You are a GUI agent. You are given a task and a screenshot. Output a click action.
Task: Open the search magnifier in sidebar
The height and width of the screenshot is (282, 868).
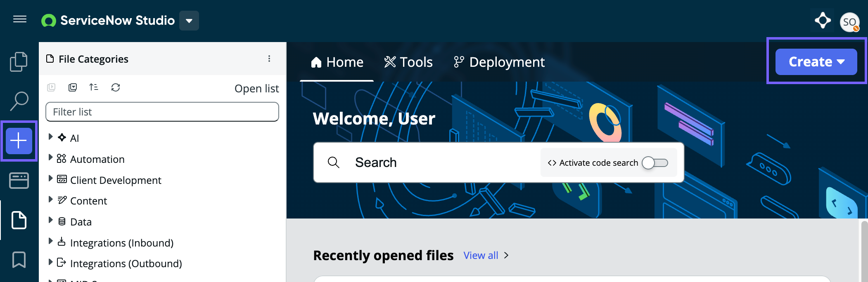(x=19, y=101)
